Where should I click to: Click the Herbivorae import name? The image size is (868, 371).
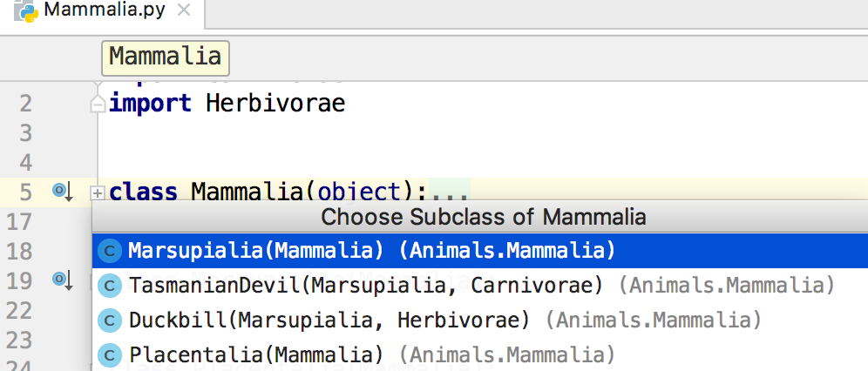[x=275, y=104]
